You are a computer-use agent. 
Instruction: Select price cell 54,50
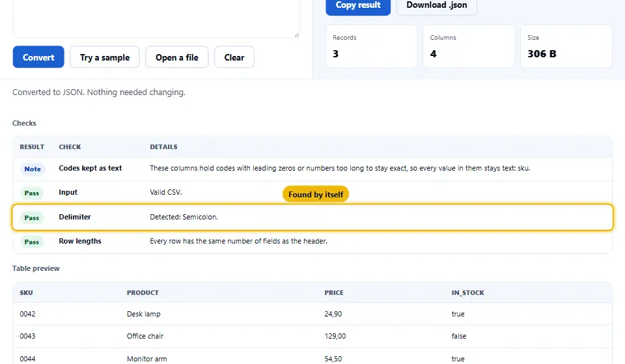click(x=333, y=359)
